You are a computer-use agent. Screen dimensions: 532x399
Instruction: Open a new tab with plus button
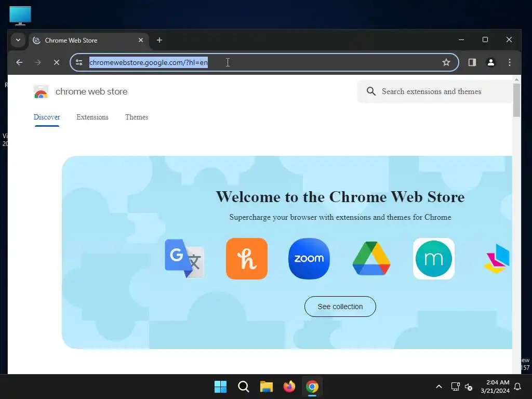pos(159,40)
